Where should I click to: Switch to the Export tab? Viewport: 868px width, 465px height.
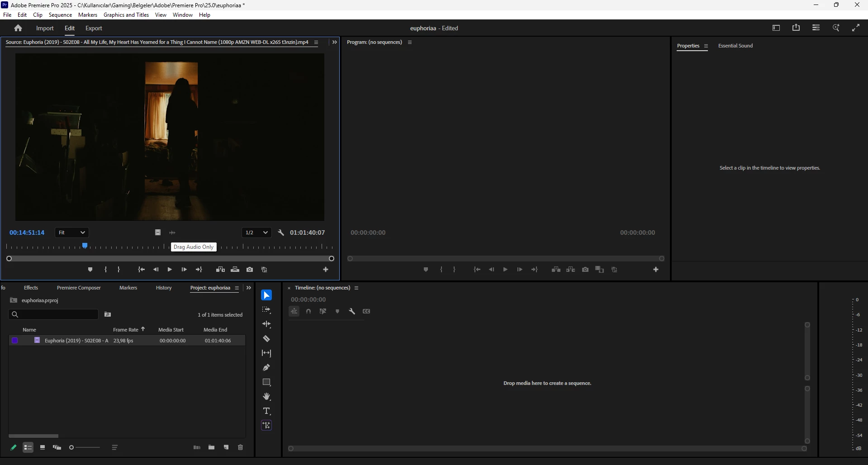94,28
